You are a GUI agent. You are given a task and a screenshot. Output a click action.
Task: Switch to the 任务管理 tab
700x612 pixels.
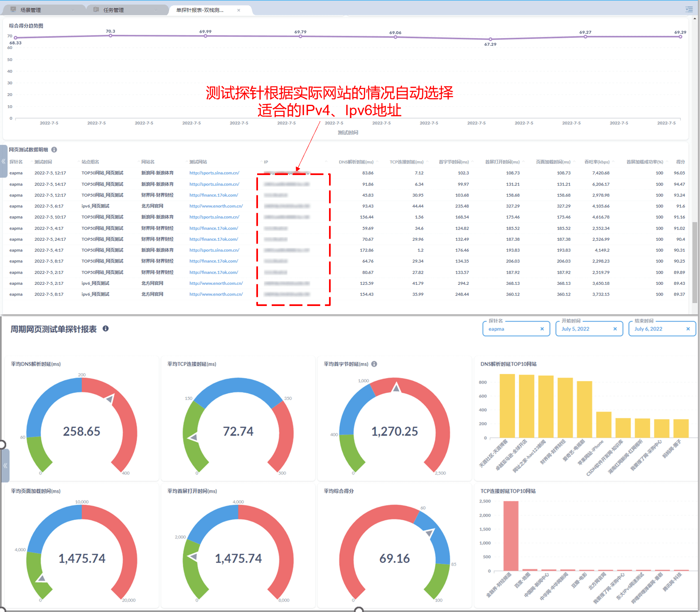113,10
